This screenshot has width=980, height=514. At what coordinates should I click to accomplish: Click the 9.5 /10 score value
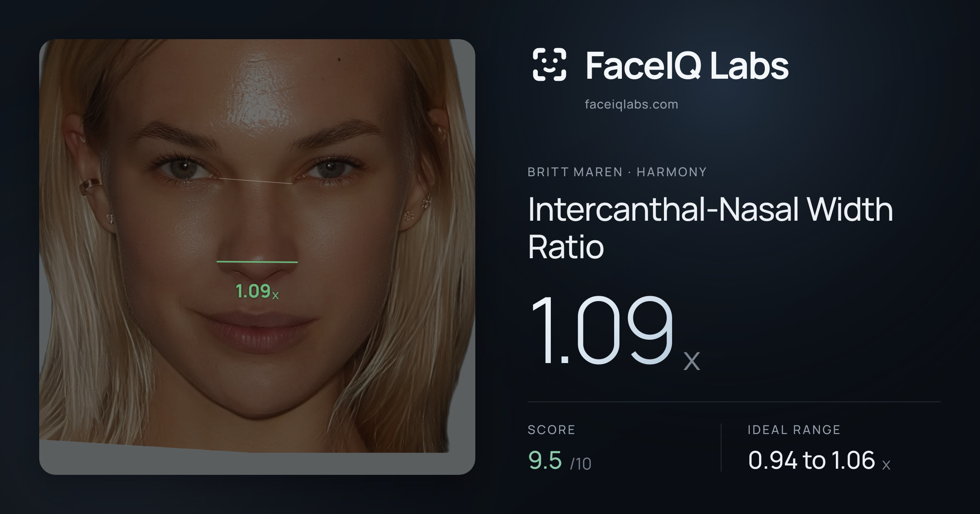(559, 461)
